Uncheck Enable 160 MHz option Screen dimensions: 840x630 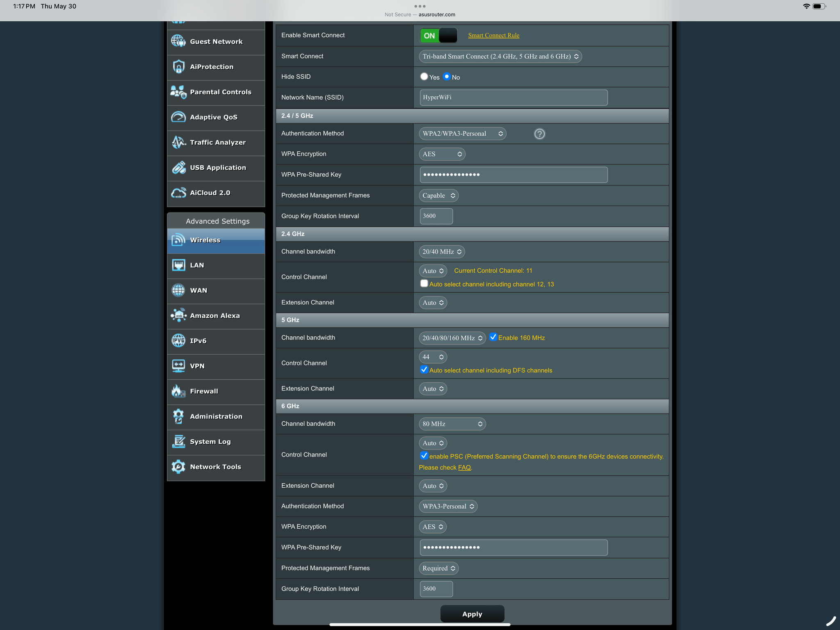tap(493, 338)
